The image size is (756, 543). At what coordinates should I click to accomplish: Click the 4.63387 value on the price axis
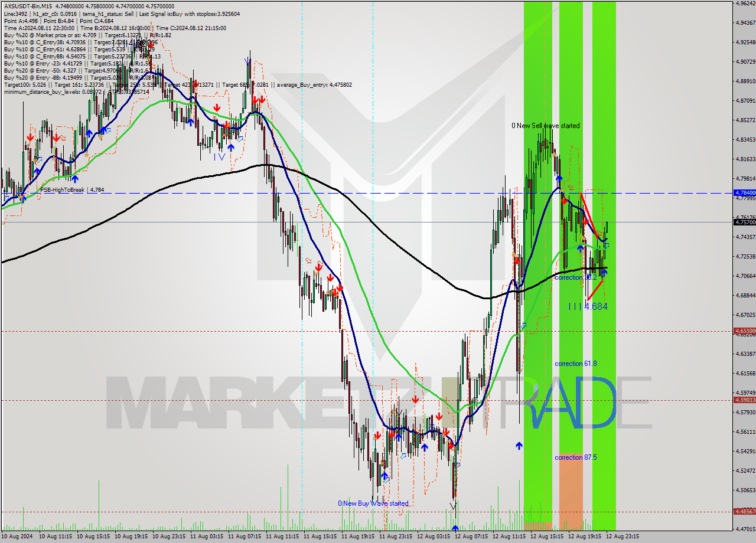[x=745, y=354]
